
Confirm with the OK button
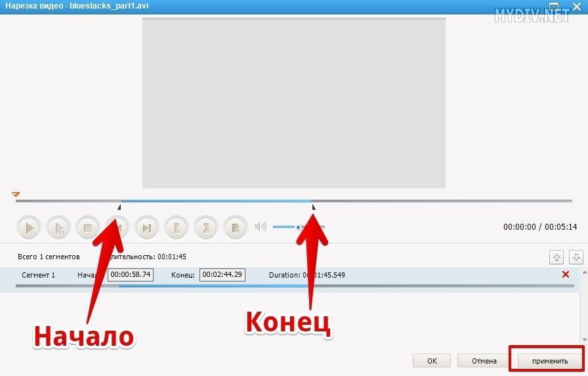pyautogui.click(x=432, y=361)
